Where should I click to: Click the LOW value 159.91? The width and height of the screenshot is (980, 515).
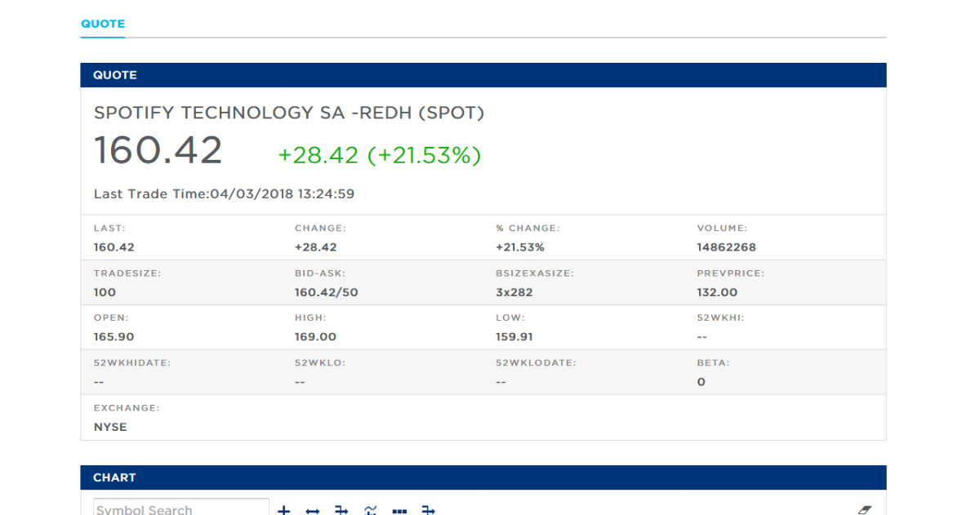click(515, 337)
